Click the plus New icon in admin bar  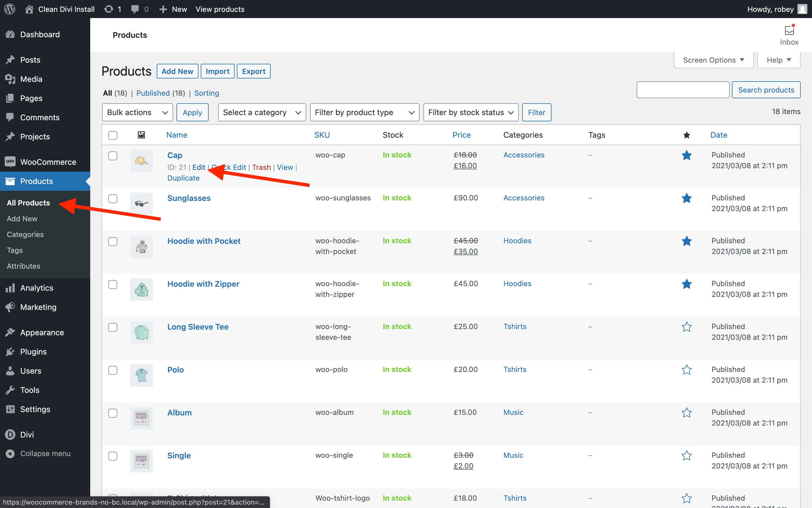pos(163,9)
